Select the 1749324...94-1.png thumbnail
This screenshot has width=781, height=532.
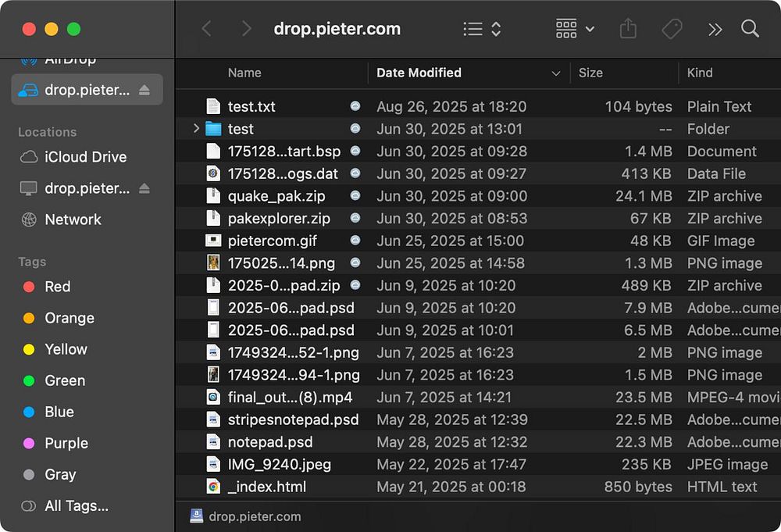tap(213, 375)
